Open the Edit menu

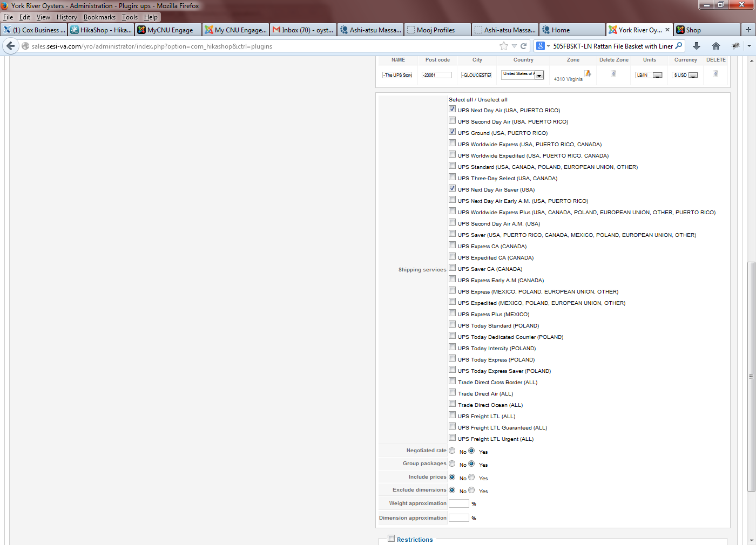click(25, 17)
